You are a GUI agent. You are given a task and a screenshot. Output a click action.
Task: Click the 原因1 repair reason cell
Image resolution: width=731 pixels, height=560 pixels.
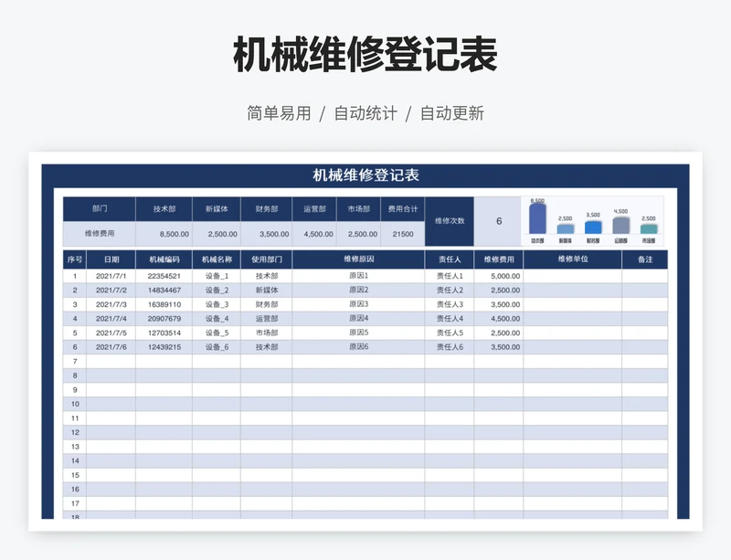[358, 276]
